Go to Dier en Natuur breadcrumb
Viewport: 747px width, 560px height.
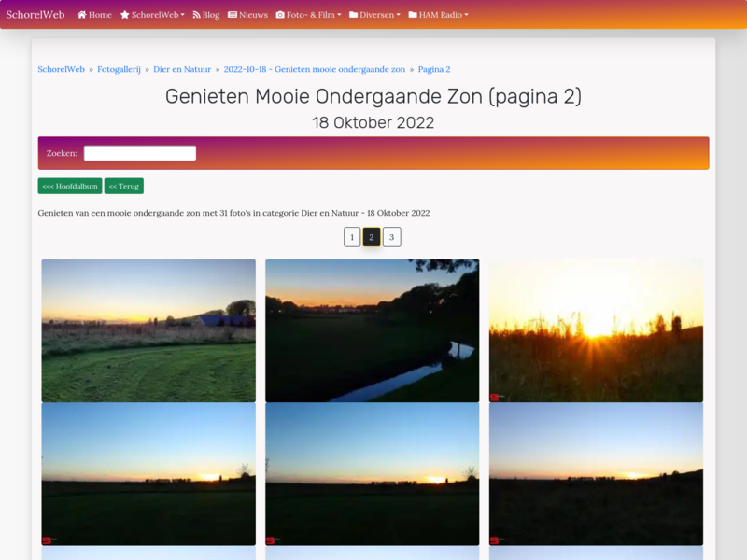pos(182,69)
